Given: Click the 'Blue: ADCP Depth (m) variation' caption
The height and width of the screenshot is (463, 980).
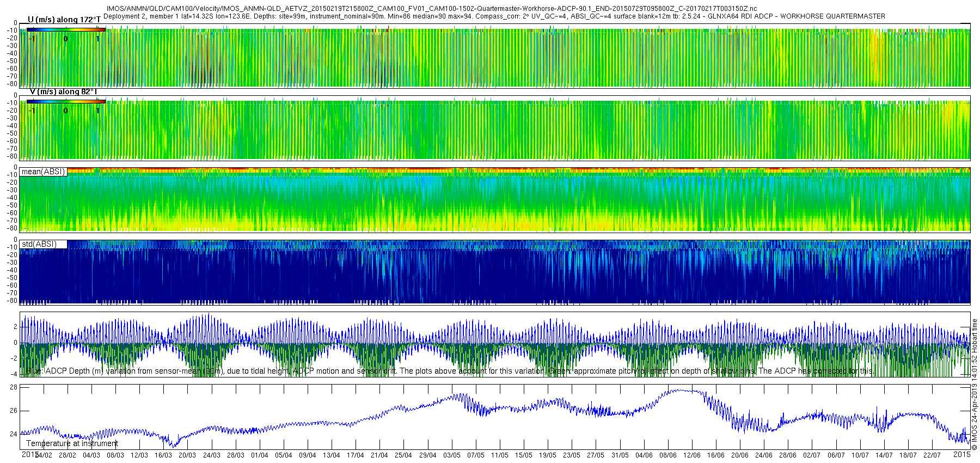Looking at the screenshot, I should (450, 371).
